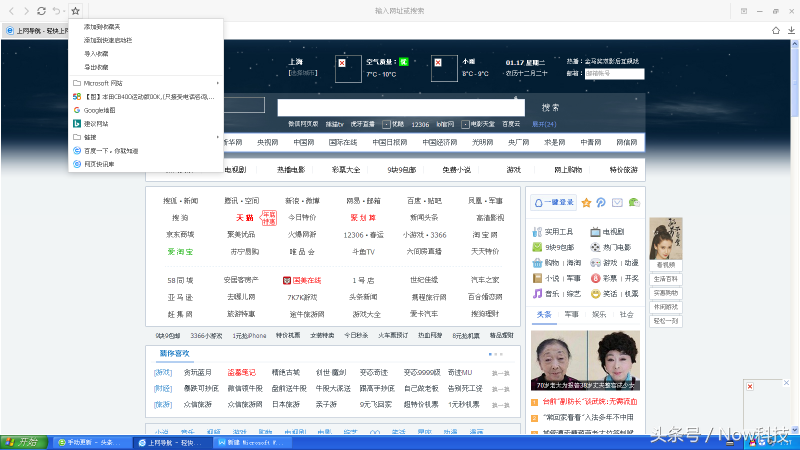Click the browser address bar

pyautogui.click(x=399, y=11)
